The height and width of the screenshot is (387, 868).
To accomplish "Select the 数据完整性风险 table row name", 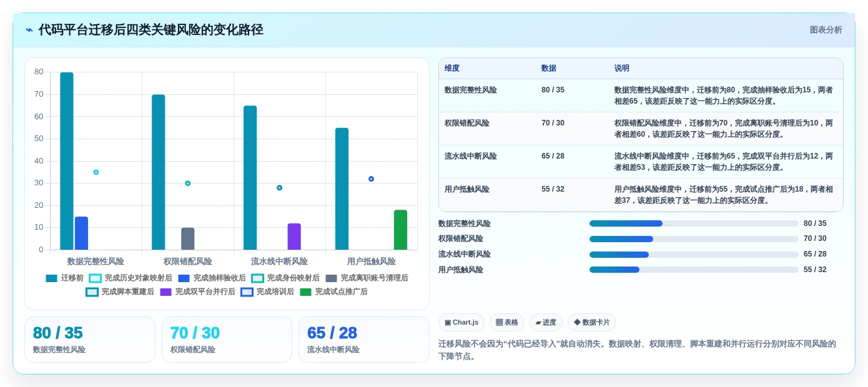I will (x=471, y=90).
